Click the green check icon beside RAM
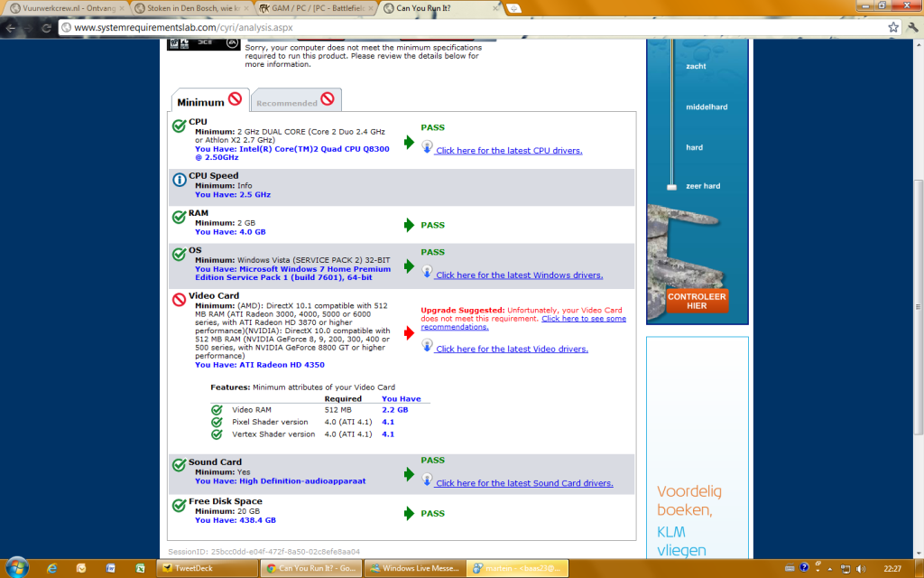This screenshot has width=924, height=578. [180, 217]
